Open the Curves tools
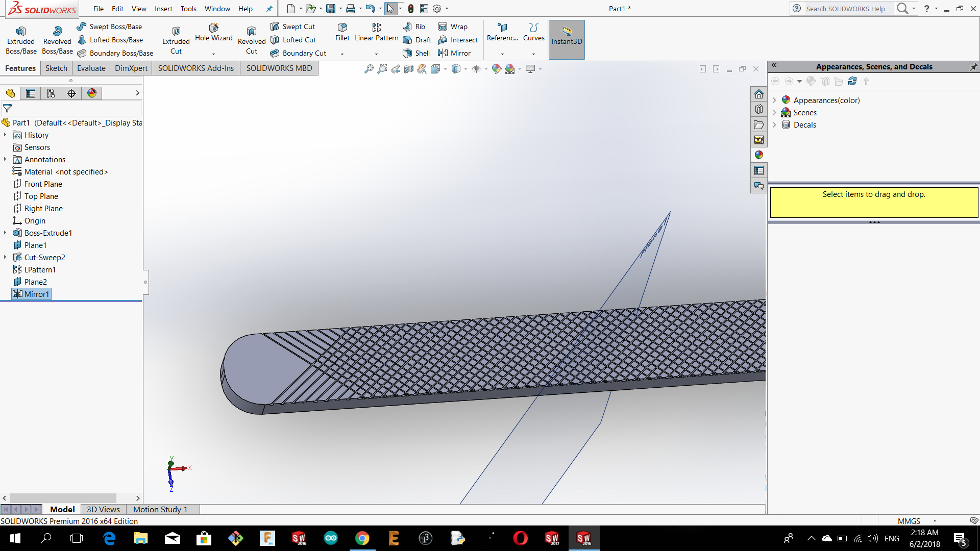Viewport: 980px width, 551px height. 534,32
